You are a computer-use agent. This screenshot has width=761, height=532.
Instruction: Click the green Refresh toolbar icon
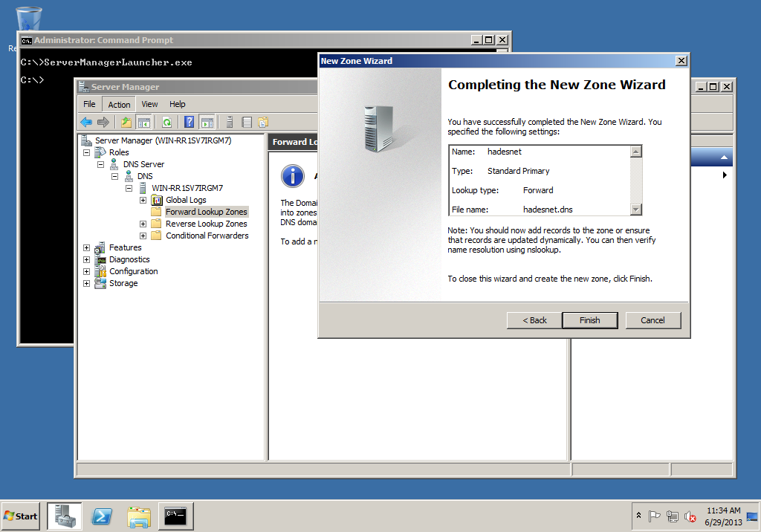167,122
